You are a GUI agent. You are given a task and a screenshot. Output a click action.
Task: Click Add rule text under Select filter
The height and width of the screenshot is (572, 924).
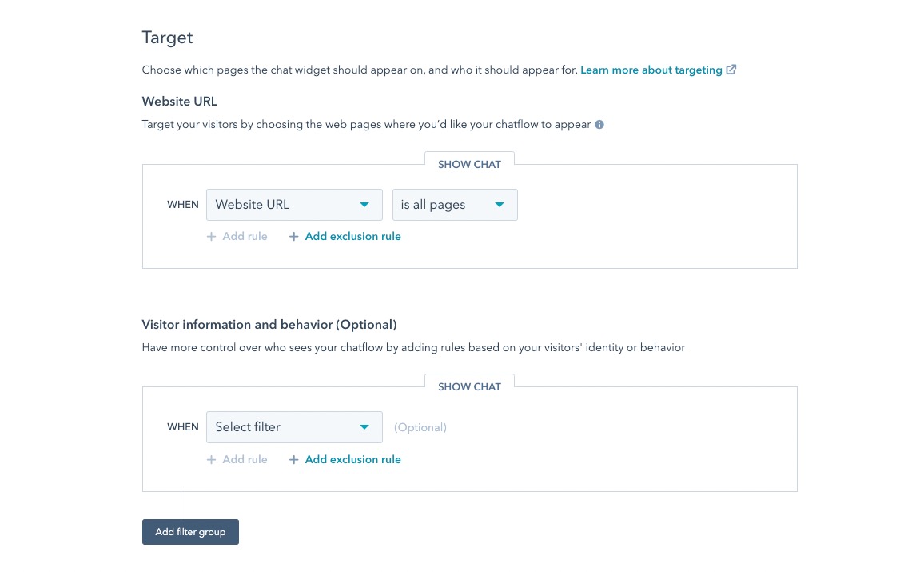(x=245, y=460)
